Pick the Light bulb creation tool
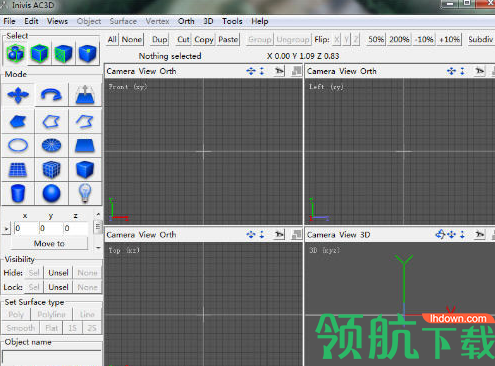The image size is (495, 366). pos(85,193)
